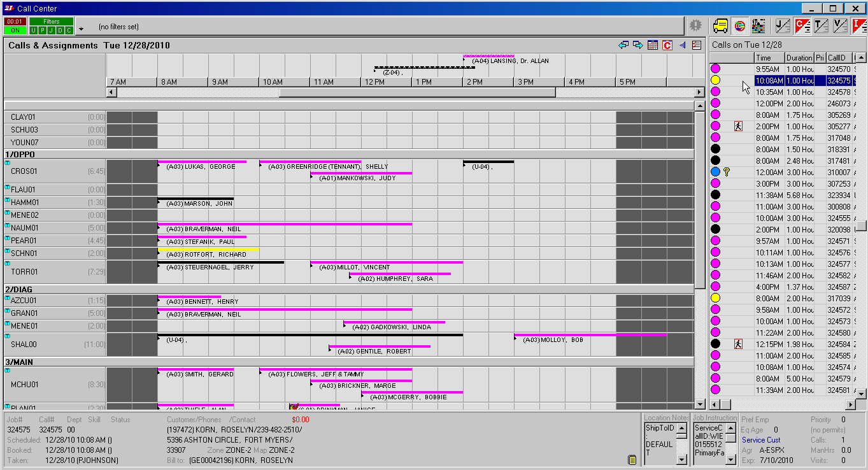Go to previous day with left arrows icon
Image resolution: width=868 pixels, height=470 pixels.
tap(623, 45)
